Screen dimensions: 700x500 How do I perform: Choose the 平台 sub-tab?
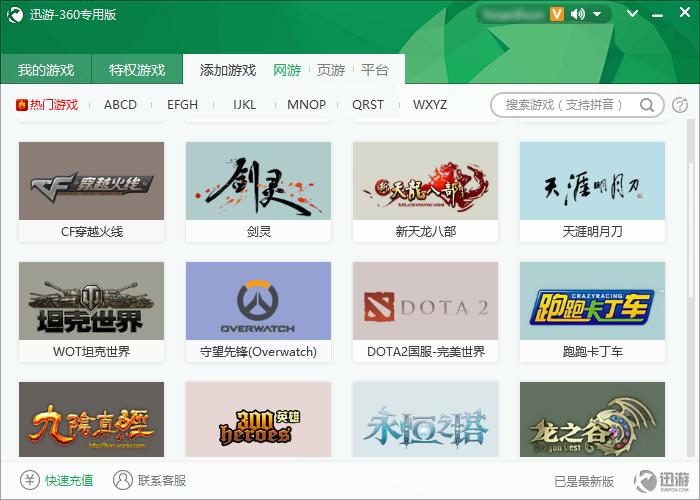(375, 70)
